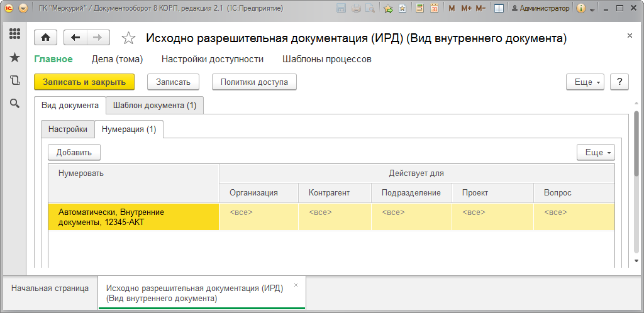Click the Вопрос column header
The width and height of the screenshot is (644, 313).
[574, 193]
